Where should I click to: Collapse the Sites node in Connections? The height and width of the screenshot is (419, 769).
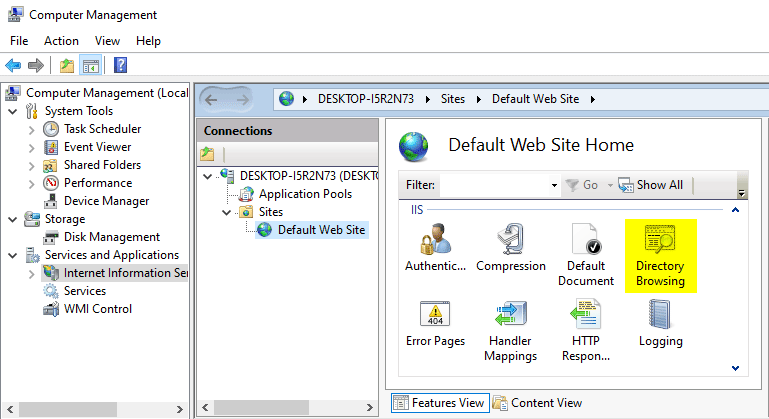(x=227, y=212)
